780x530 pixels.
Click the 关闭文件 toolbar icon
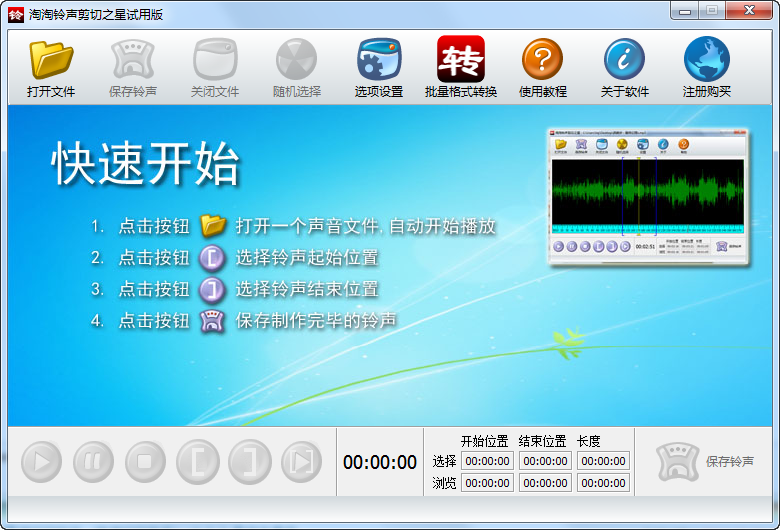215,67
